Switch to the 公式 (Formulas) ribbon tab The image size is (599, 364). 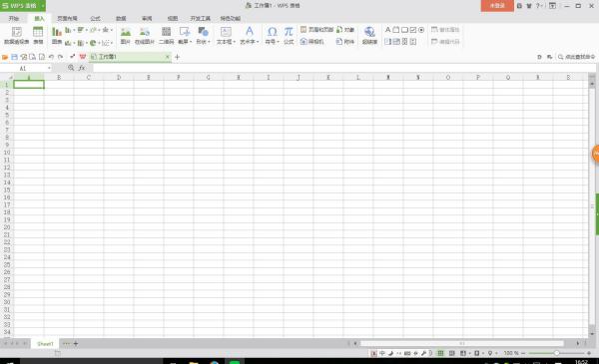coord(95,18)
